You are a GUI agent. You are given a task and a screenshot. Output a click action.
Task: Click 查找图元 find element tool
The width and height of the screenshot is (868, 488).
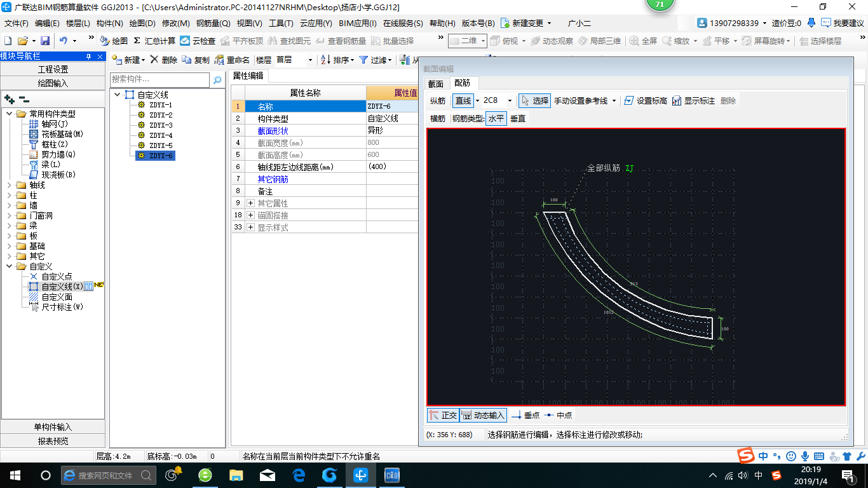[x=289, y=41]
